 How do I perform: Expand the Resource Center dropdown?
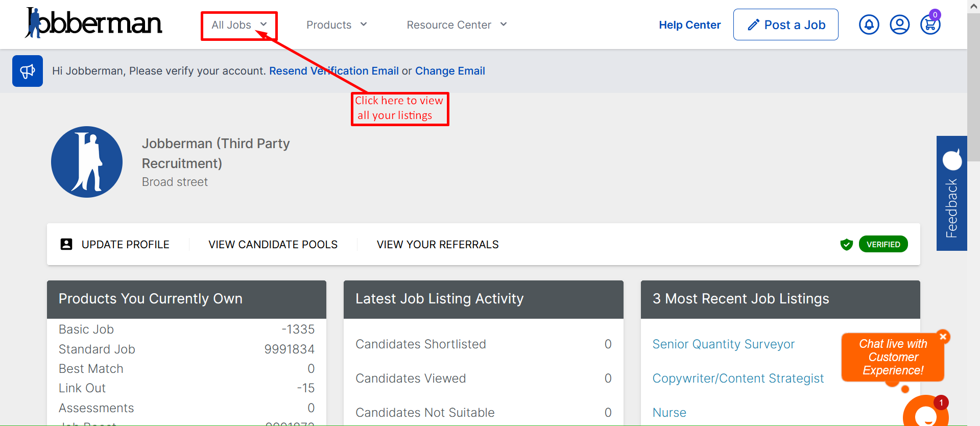pos(457,25)
